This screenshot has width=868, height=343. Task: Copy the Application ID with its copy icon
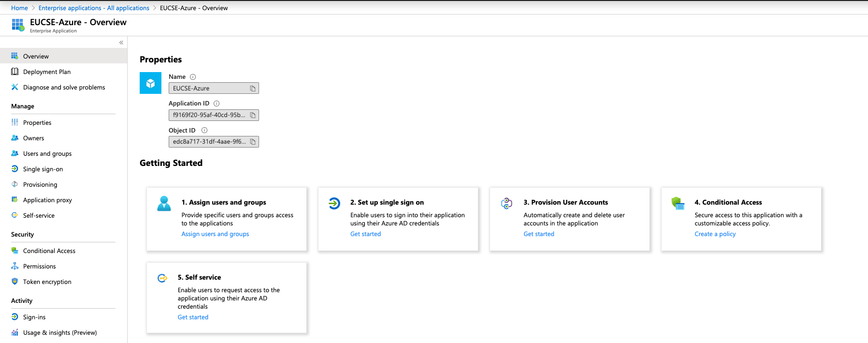coord(252,115)
